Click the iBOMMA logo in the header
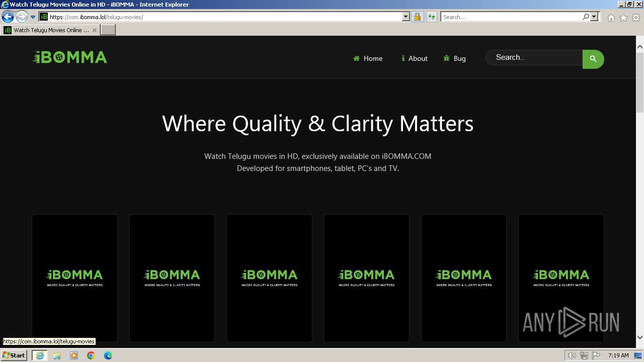 click(x=70, y=57)
